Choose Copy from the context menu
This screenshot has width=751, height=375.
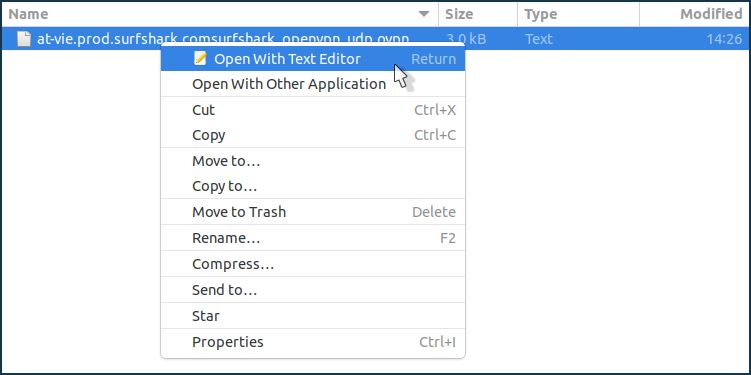click(x=313, y=135)
